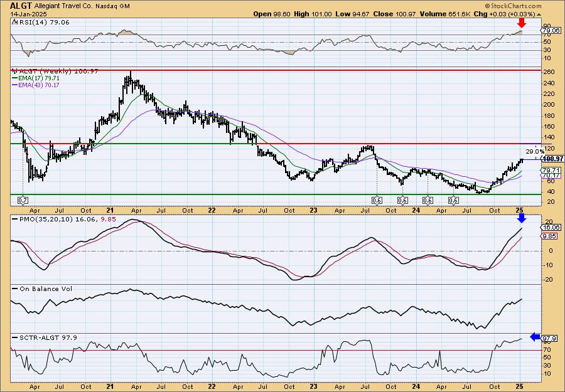
Task: Click the 16.06 PMO axis tag
Action: click(x=552, y=227)
